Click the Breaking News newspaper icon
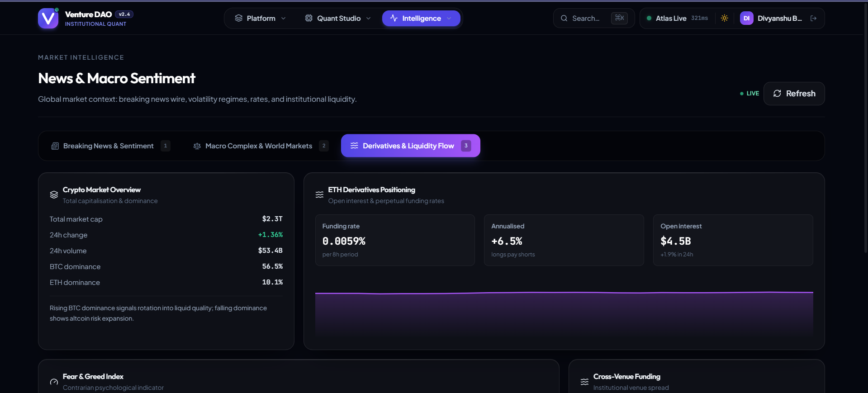The height and width of the screenshot is (393, 868). (x=55, y=146)
